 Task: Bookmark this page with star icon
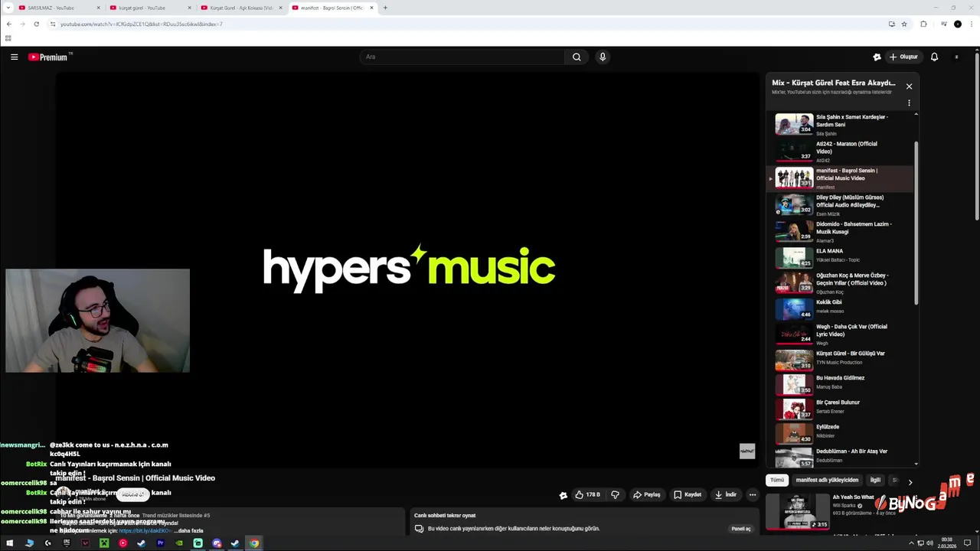904,24
